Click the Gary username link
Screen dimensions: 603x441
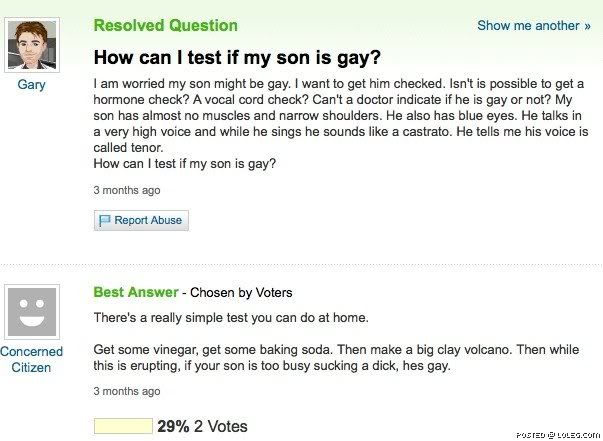coord(32,85)
